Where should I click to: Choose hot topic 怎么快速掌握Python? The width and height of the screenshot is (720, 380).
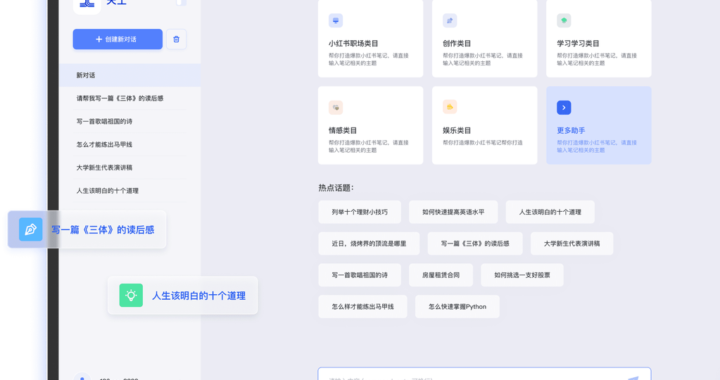pyautogui.click(x=457, y=307)
